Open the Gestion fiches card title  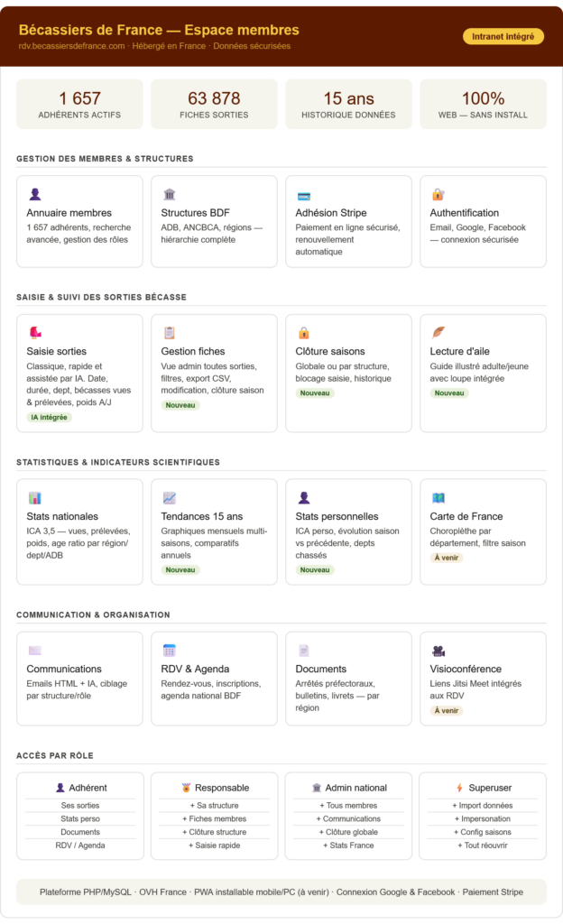click(x=192, y=351)
